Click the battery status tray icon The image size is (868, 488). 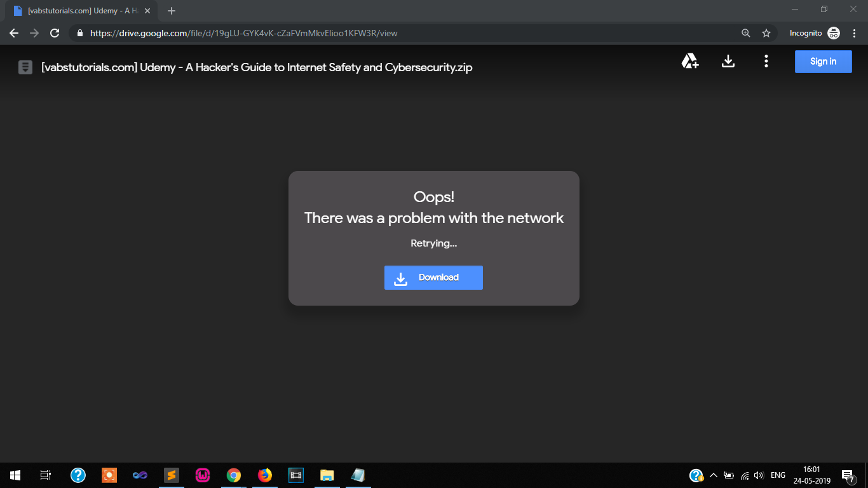click(x=729, y=475)
